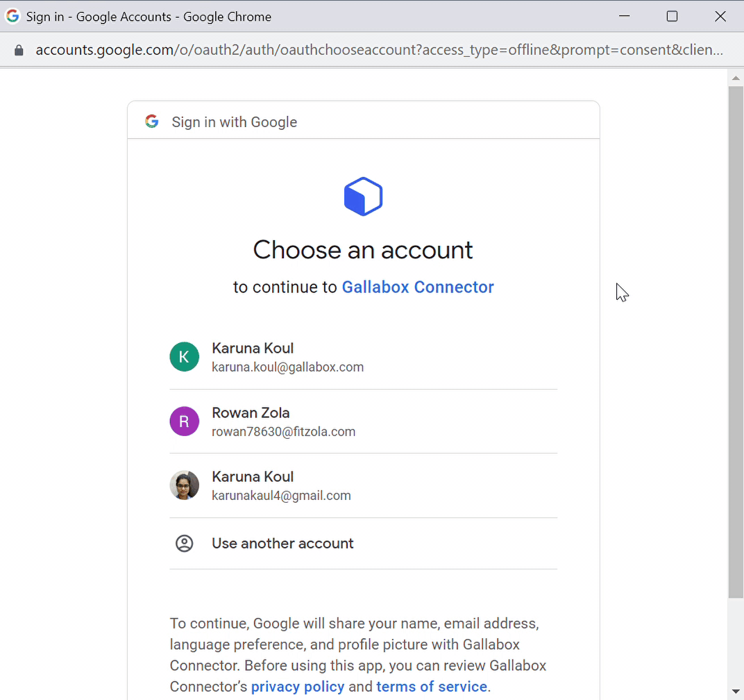
Task: Click the scrollbar down arrow
Action: click(736, 691)
